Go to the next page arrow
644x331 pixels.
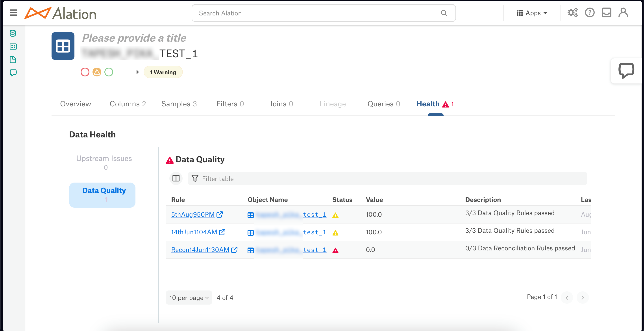(x=583, y=298)
